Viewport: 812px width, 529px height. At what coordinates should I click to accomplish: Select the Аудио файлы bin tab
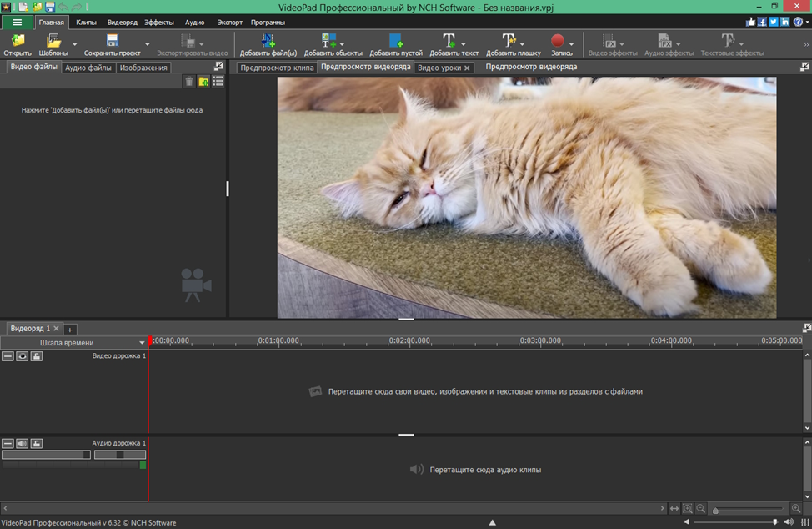[88, 68]
